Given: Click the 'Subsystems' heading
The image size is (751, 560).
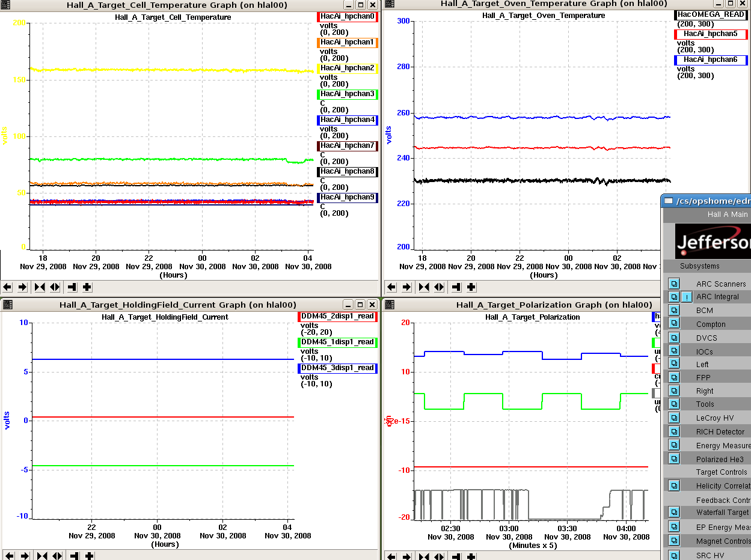Looking at the screenshot, I should (x=700, y=266).
